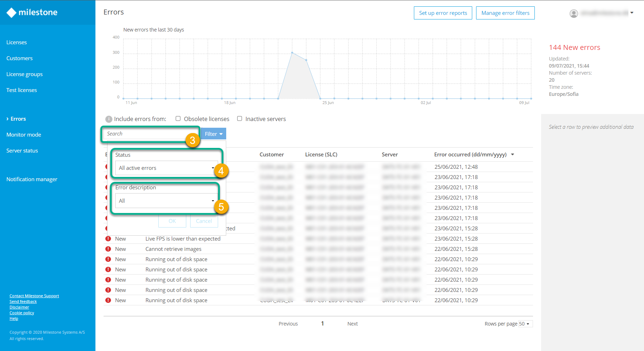Toggle the Filter dropdown button
The width and height of the screenshot is (644, 351).
pyautogui.click(x=213, y=134)
